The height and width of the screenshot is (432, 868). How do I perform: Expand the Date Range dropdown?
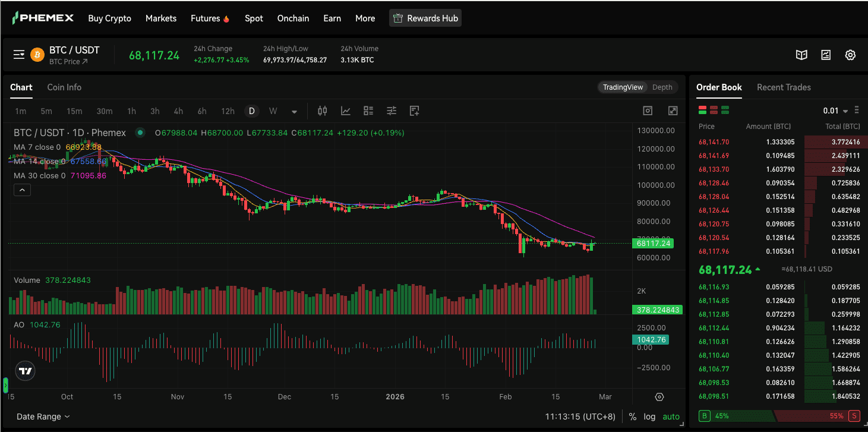coord(43,417)
